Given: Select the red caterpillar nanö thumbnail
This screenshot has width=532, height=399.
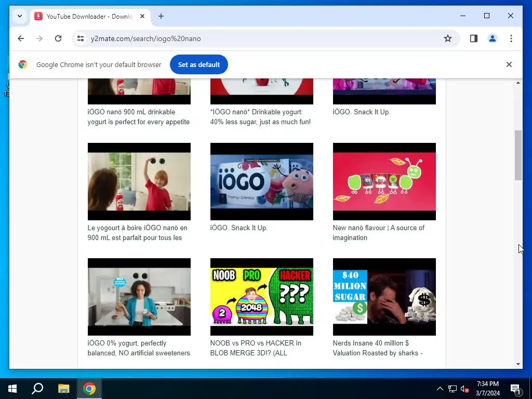Looking at the screenshot, I should tap(384, 181).
